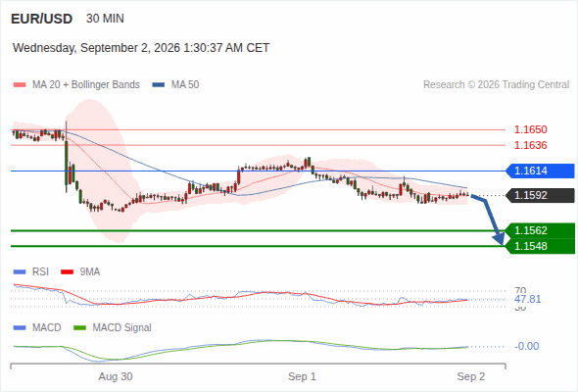Click the EUR/USD chart title
This screenshot has height=392, width=578.
coord(42,19)
